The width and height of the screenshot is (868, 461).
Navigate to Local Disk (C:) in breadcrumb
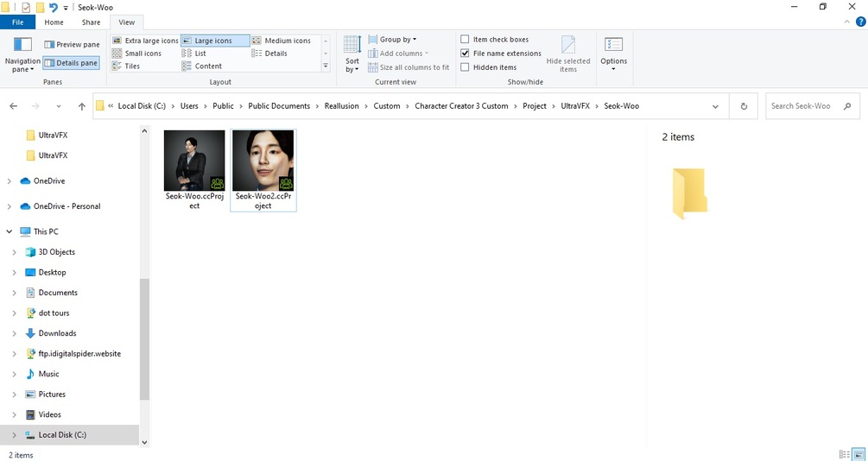(x=142, y=105)
